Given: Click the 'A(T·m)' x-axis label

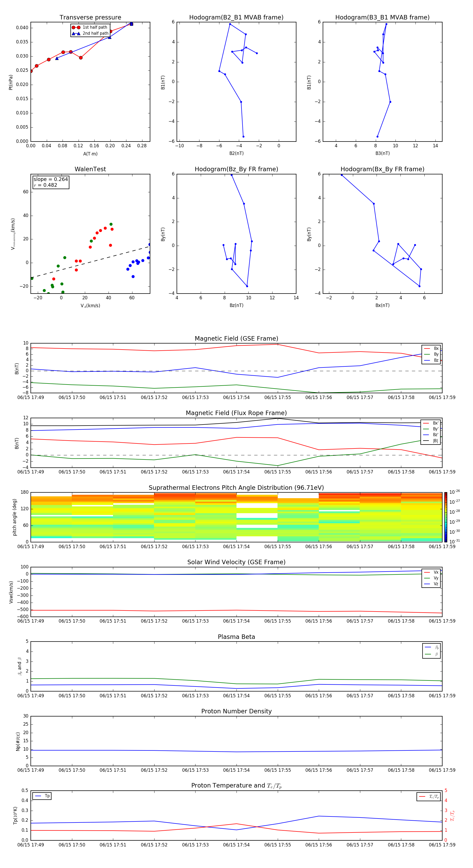Looking at the screenshot, I should tap(90, 154).
